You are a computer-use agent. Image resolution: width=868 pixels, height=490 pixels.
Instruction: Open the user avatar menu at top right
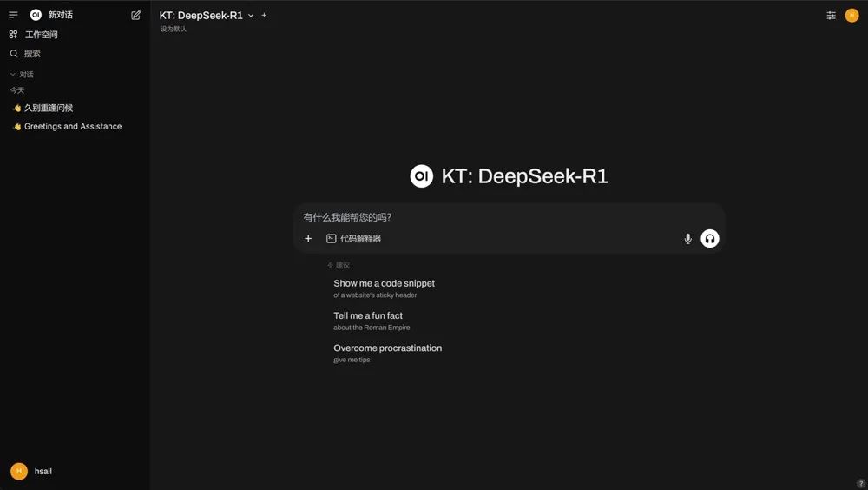[852, 16]
